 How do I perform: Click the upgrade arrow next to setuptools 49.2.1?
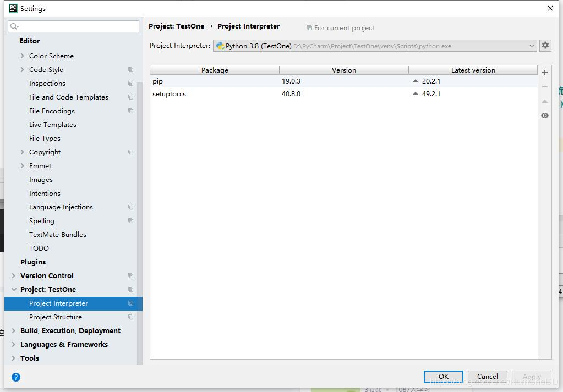416,93
